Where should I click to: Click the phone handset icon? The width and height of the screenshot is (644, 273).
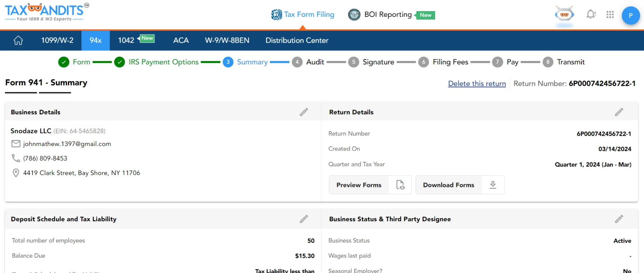[16, 158]
